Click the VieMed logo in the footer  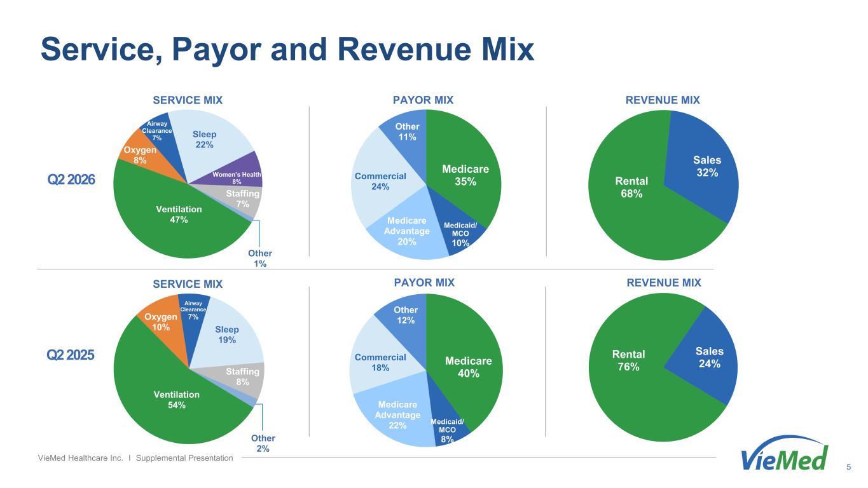point(786,454)
